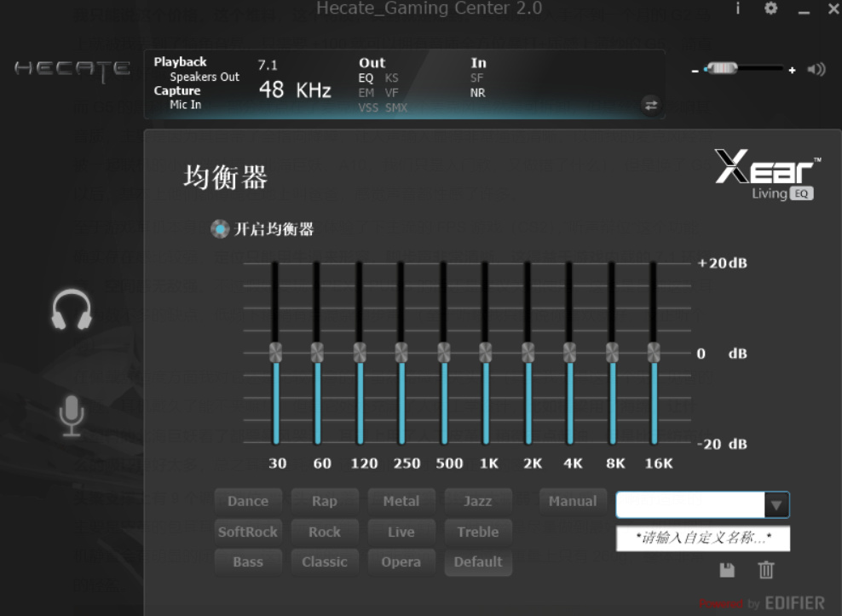Image resolution: width=842 pixels, height=616 pixels.
Task: Click the 8K band slider handle
Action: [612, 353]
